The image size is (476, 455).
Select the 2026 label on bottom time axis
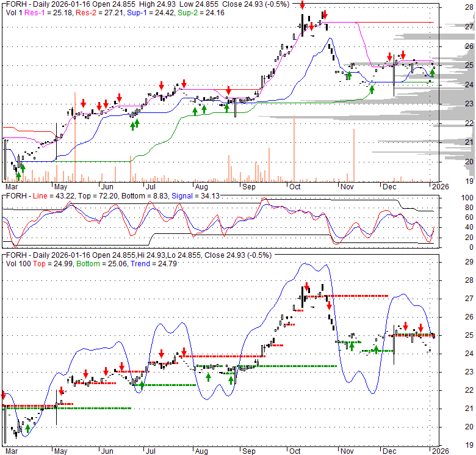(x=436, y=451)
